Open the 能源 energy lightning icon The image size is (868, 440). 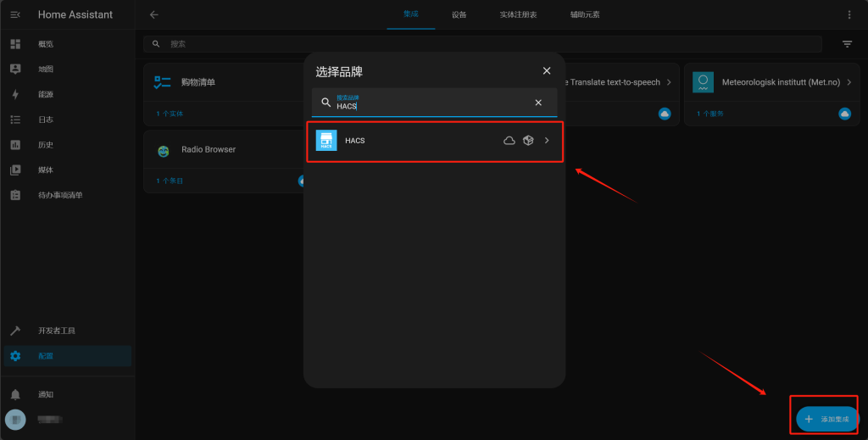coord(15,94)
